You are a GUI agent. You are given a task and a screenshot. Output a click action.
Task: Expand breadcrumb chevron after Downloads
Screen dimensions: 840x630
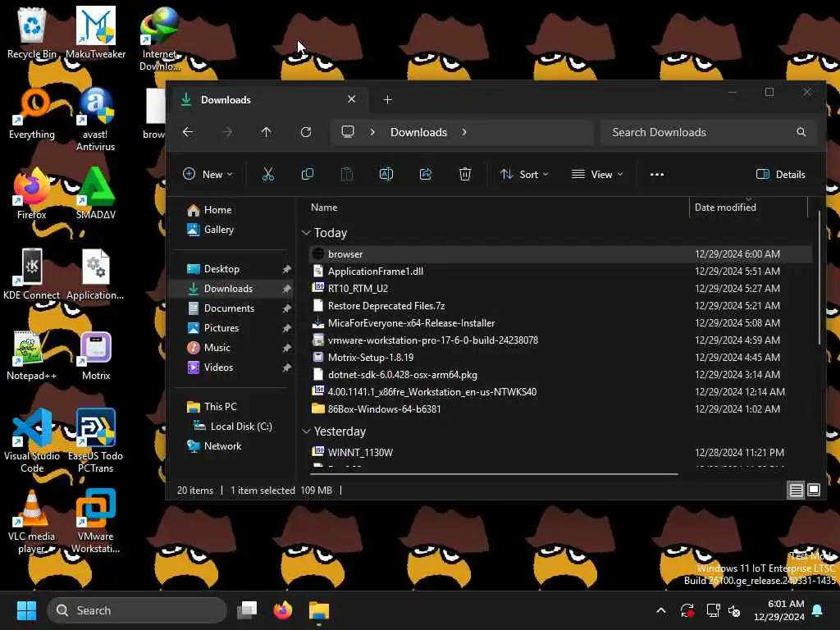point(464,132)
